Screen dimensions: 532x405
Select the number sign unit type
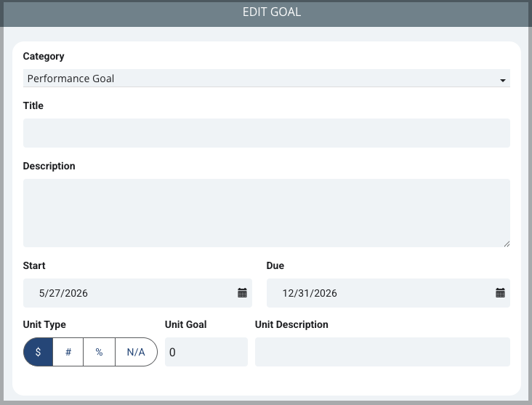pyautogui.click(x=68, y=352)
